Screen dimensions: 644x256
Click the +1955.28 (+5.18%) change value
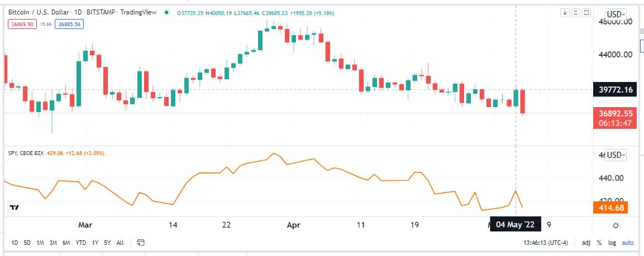312,13
